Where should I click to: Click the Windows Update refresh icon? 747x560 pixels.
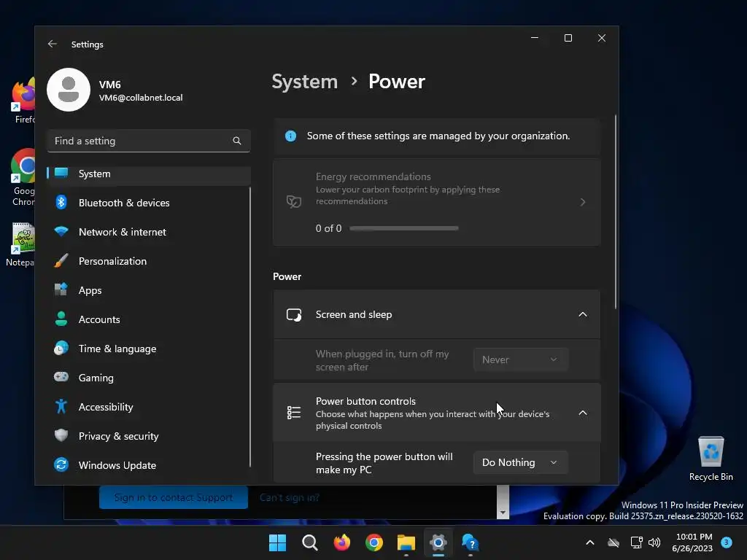coord(61,464)
